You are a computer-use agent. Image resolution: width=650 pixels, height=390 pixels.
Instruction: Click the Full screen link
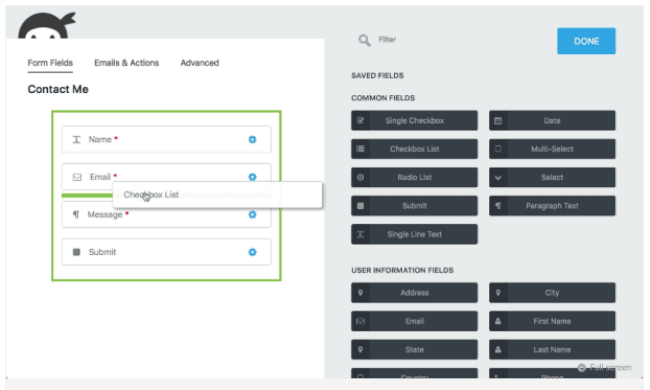pyautogui.click(x=605, y=367)
